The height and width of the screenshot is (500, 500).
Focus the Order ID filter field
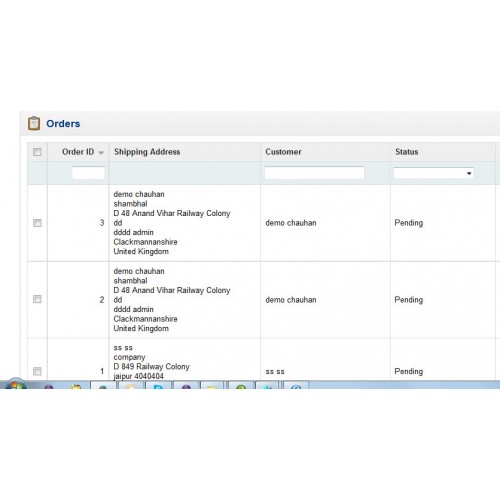(x=88, y=173)
